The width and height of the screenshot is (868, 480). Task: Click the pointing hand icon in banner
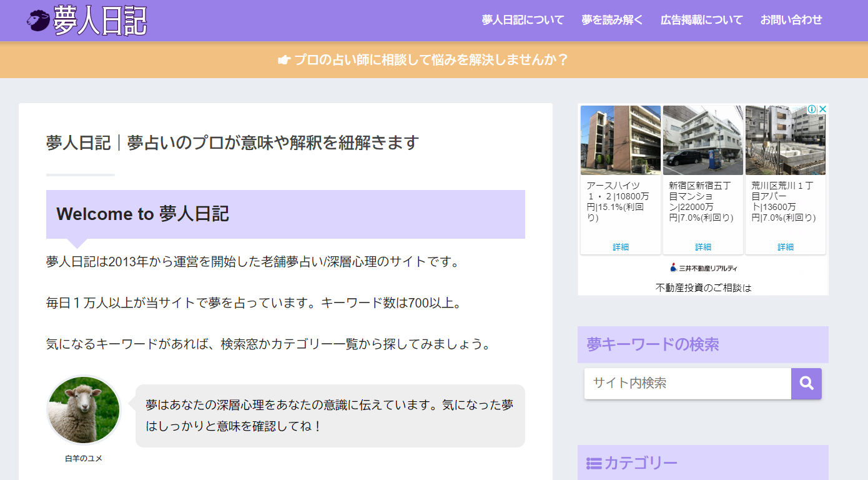coord(284,60)
